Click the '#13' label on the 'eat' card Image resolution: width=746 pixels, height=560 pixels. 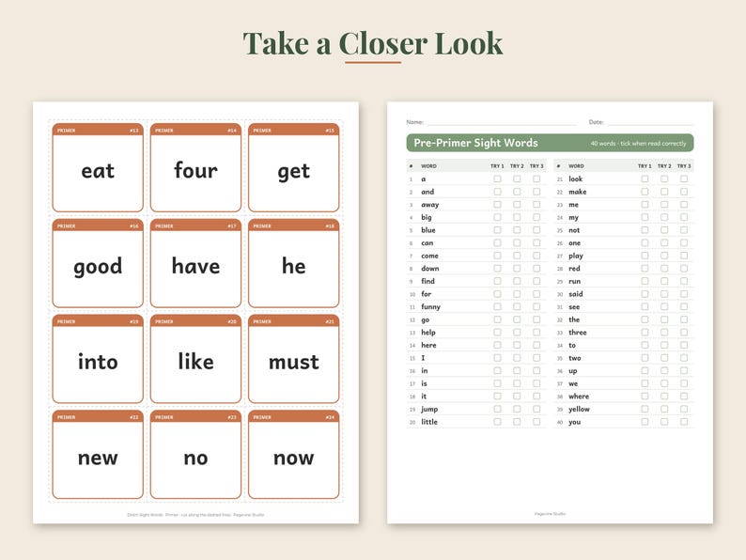tap(134, 131)
